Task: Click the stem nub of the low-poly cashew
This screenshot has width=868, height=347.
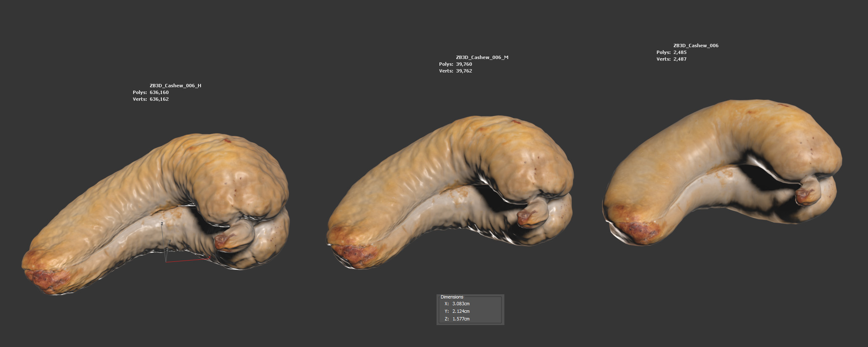Action: coord(806,195)
